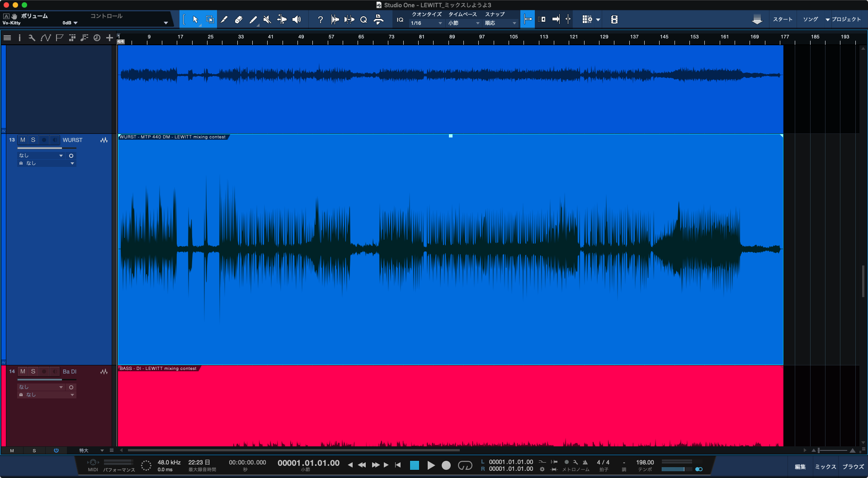Mute the WURST track
This screenshot has width=868, height=478.
click(x=23, y=140)
